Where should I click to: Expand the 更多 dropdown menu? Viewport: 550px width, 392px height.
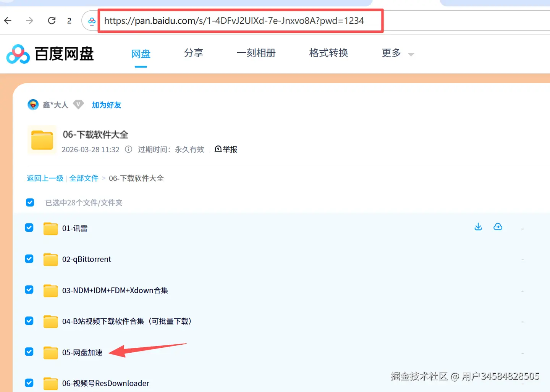398,53
